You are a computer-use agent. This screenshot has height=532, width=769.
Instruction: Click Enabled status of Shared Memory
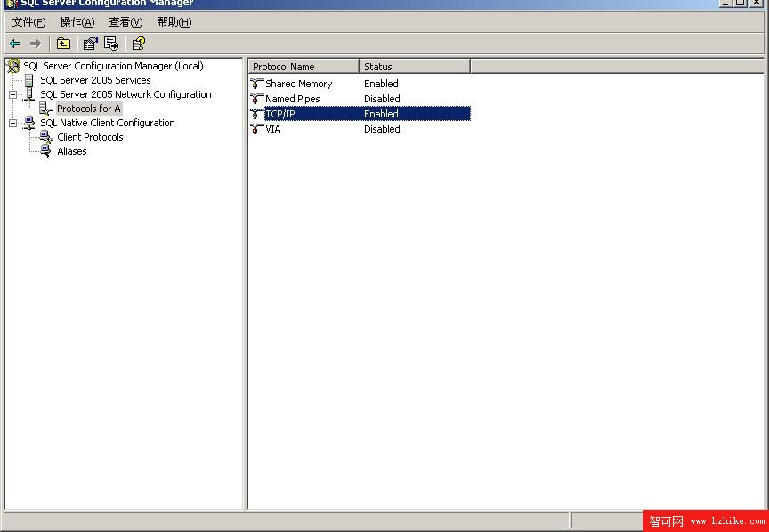(381, 84)
